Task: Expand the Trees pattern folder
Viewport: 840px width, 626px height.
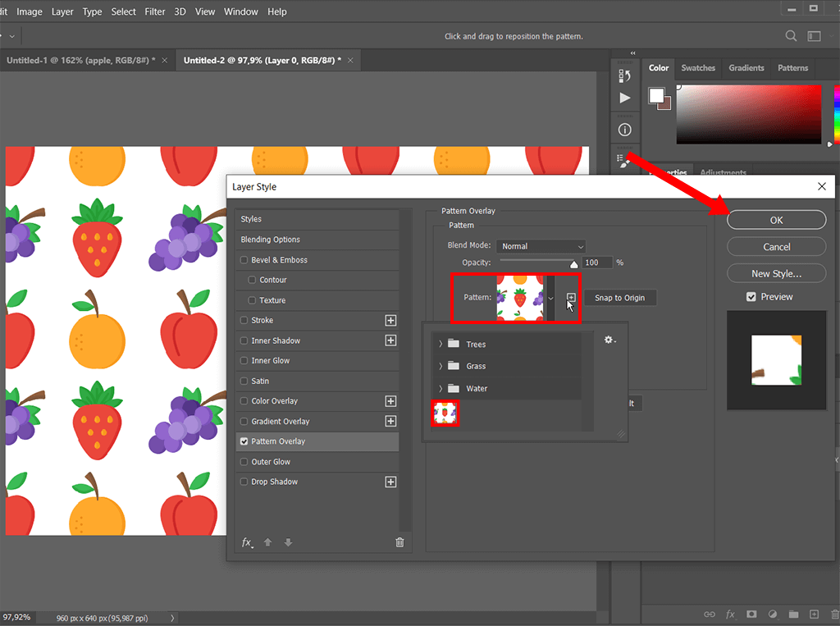Action: 441,344
